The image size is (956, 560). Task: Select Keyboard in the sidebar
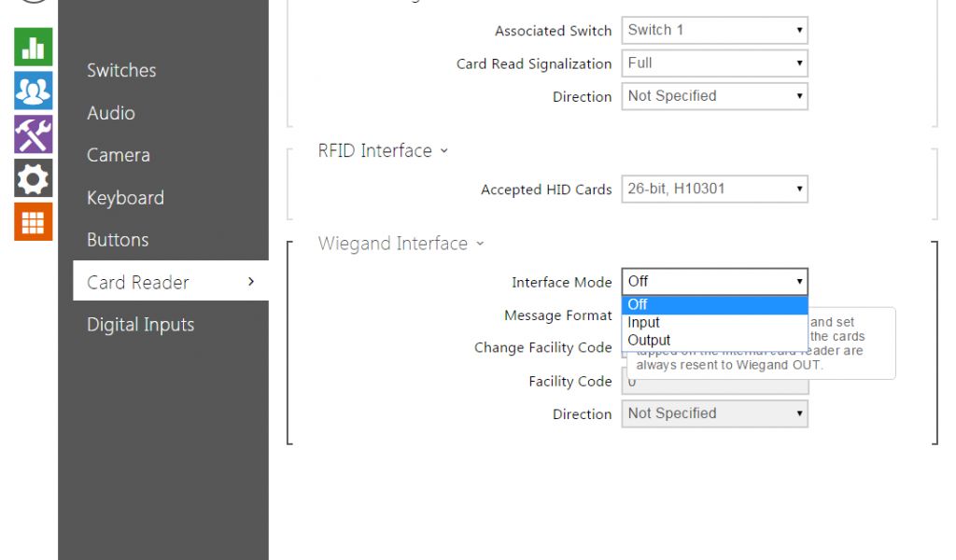tap(125, 198)
